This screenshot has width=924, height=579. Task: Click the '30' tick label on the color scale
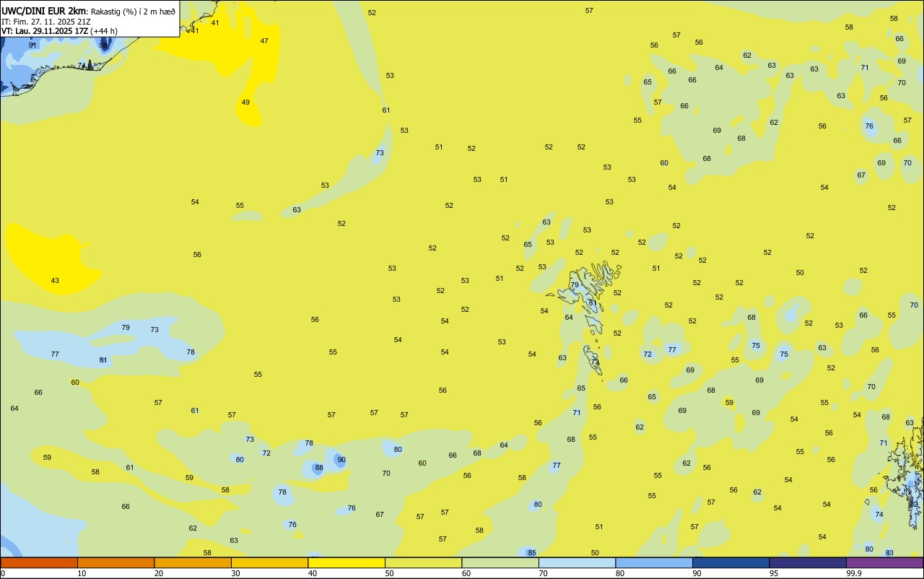tap(235, 573)
